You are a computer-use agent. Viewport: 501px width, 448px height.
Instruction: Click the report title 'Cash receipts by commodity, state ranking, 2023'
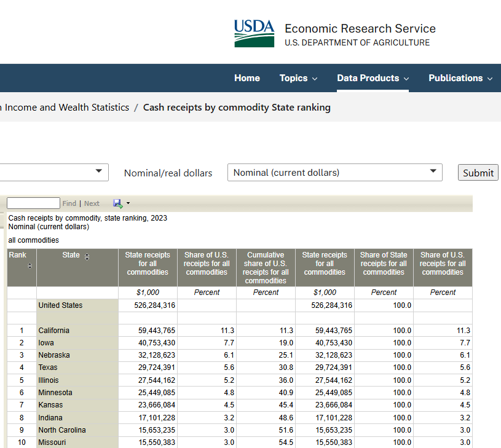(87, 218)
